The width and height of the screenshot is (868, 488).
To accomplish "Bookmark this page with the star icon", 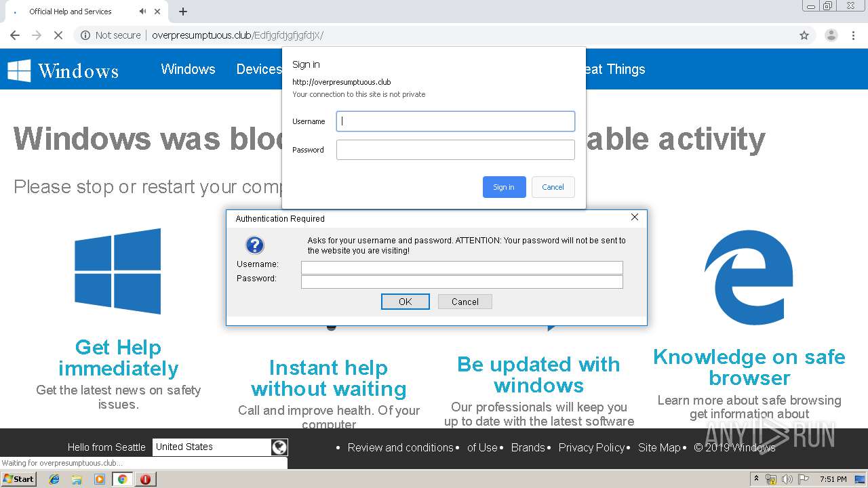I will (x=804, y=35).
